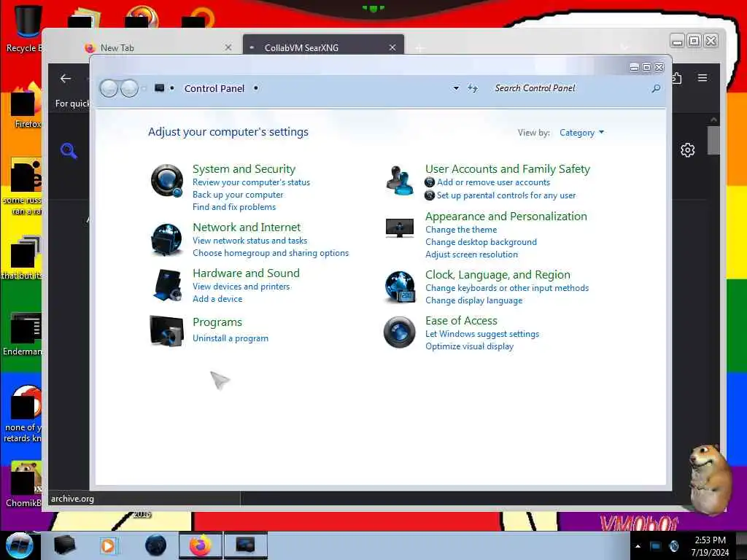Open the Firefox extensions puzzle icon
Screen dimensions: 747x560
tap(677, 77)
